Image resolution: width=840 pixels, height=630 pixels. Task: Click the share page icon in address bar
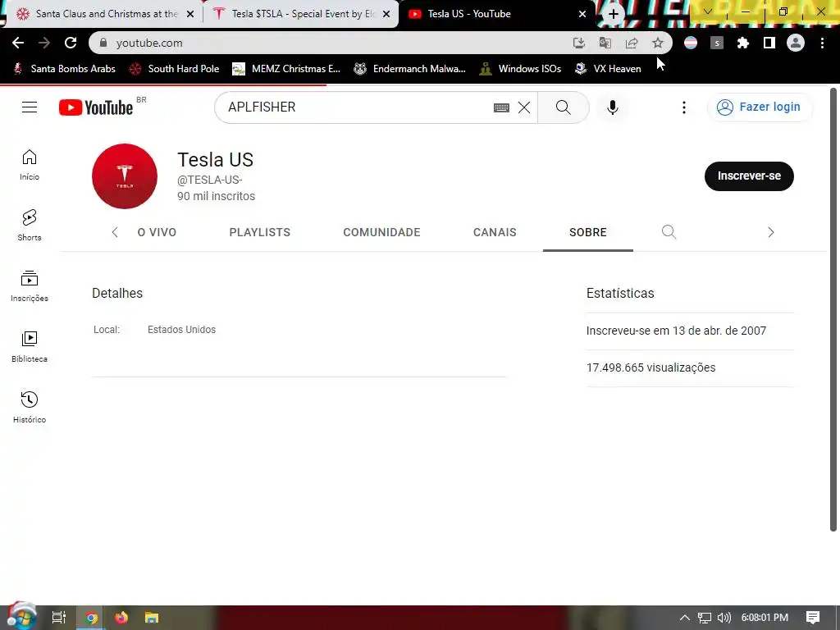click(632, 43)
